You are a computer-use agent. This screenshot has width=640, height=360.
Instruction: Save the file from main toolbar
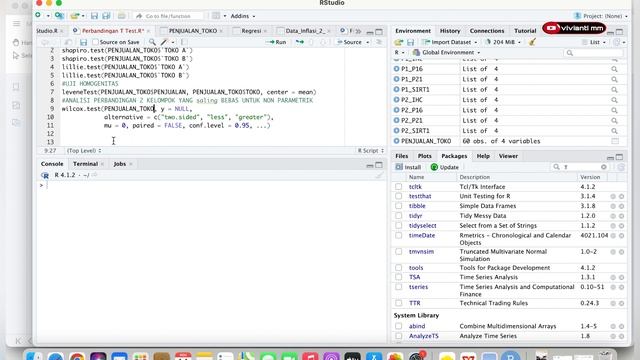(94, 16)
